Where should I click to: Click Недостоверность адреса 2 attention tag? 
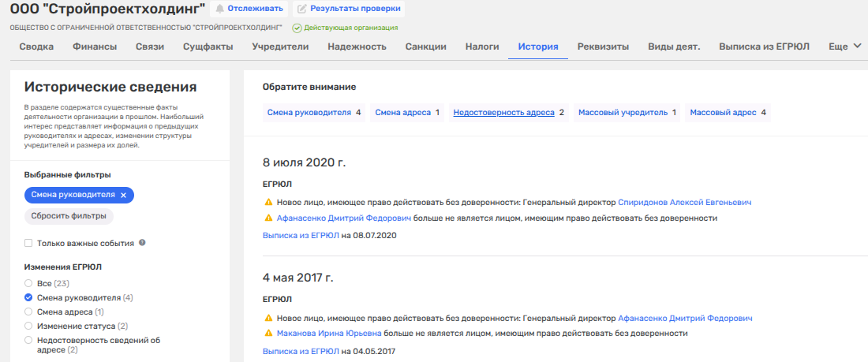[508, 112]
